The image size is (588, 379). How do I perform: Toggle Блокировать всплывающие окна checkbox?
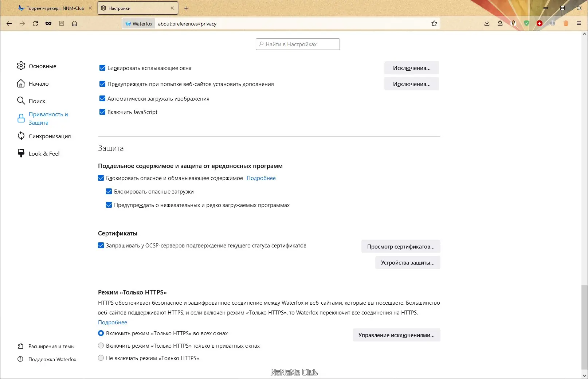102,68
